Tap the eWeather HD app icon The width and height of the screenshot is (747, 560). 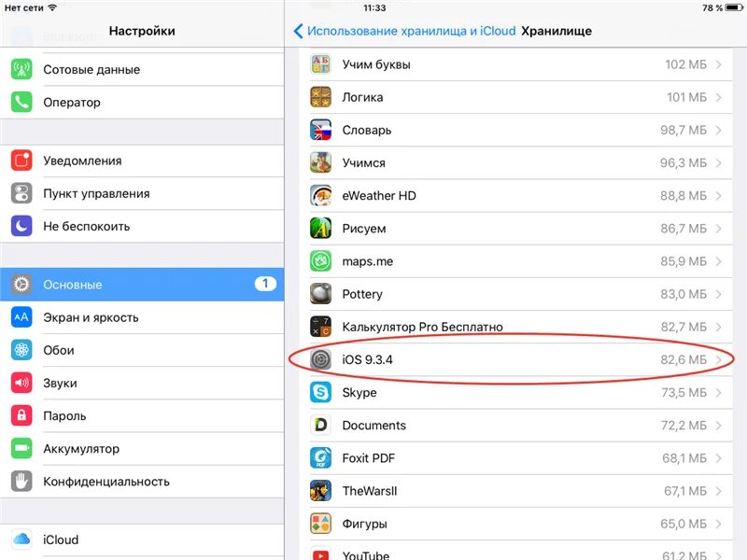(x=320, y=196)
